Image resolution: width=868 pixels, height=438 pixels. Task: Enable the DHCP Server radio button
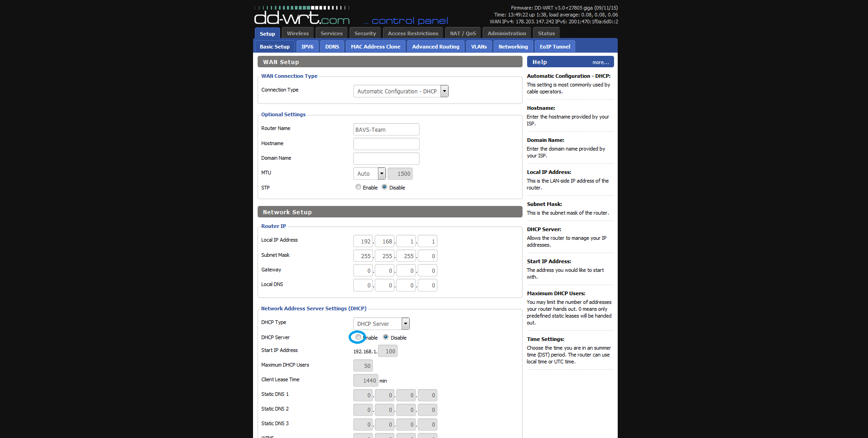[358, 337]
